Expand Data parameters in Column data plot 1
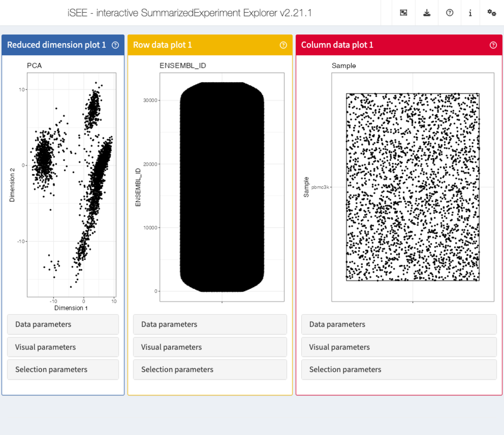Viewport: 504px width, 435px height. pos(399,324)
